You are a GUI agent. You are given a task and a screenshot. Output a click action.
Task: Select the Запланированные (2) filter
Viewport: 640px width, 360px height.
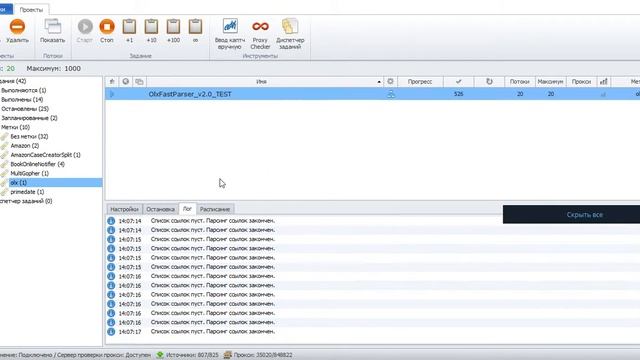pos(29,118)
